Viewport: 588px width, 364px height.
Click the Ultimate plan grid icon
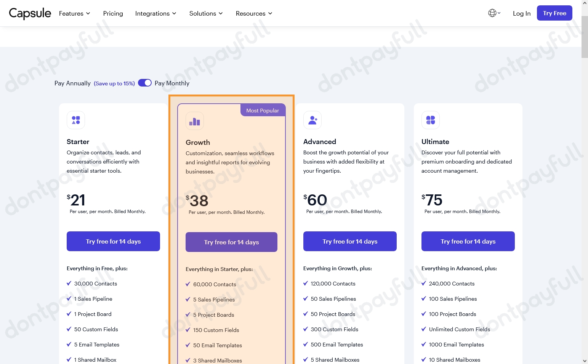coord(430,120)
